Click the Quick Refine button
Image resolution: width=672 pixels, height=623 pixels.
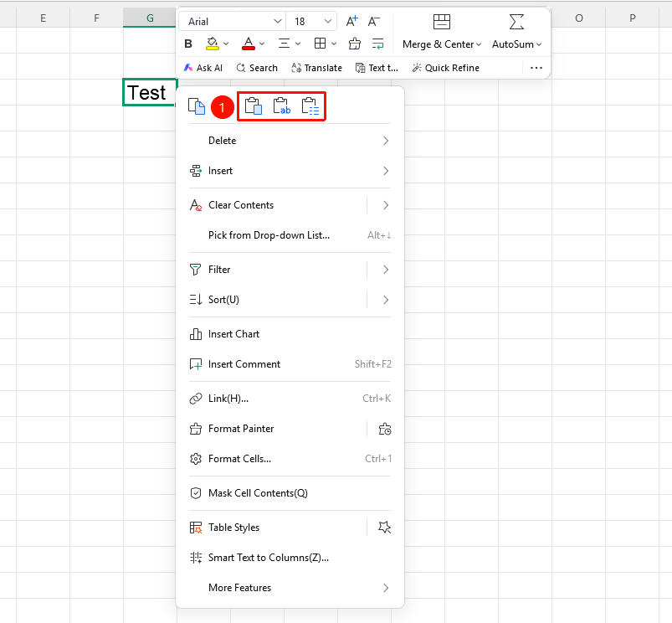click(x=446, y=68)
